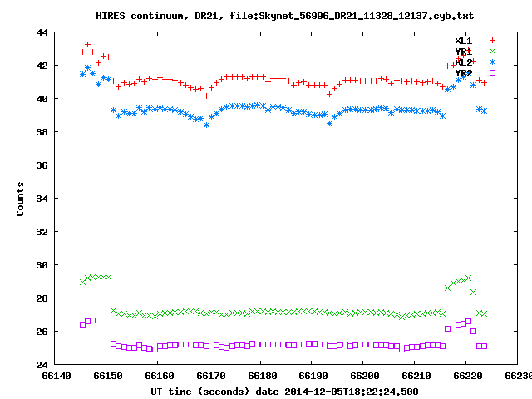Click the y-axis tick label 38
This screenshot has height=399, width=532.
click(42, 132)
